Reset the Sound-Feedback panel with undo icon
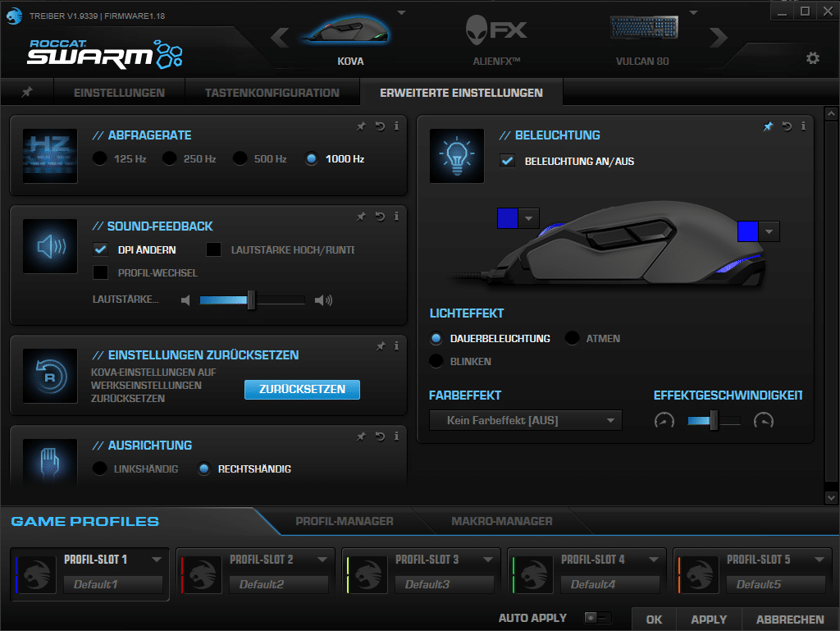Image resolution: width=840 pixels, height=631 pixels. (379, 217)
